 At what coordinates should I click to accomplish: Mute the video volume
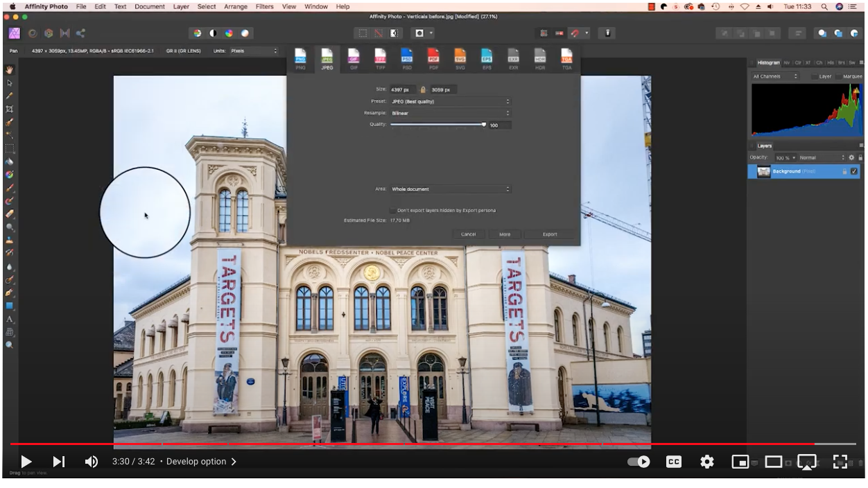[x=92, y=462]
